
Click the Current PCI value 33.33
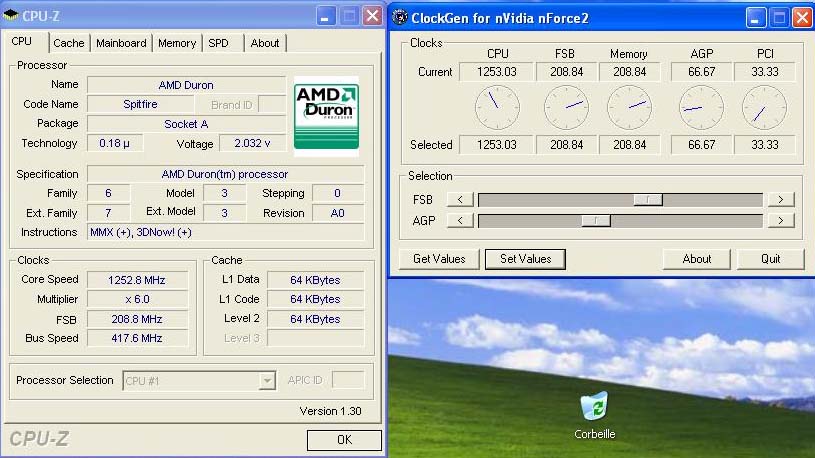click(765, 72)
